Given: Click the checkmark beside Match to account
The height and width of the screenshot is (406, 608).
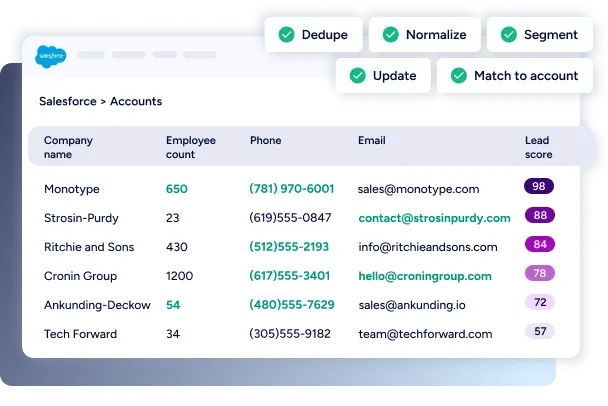Looking at the screenshot, I should [459, 76].
